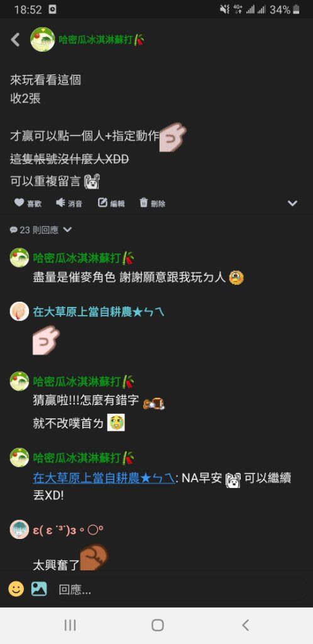
Task: Tap the Android navigation back button
Action: tap(245, 625)
